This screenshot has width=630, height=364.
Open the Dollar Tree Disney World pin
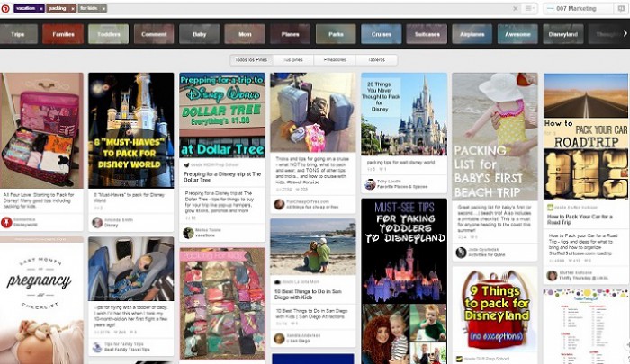click(222, 115)
